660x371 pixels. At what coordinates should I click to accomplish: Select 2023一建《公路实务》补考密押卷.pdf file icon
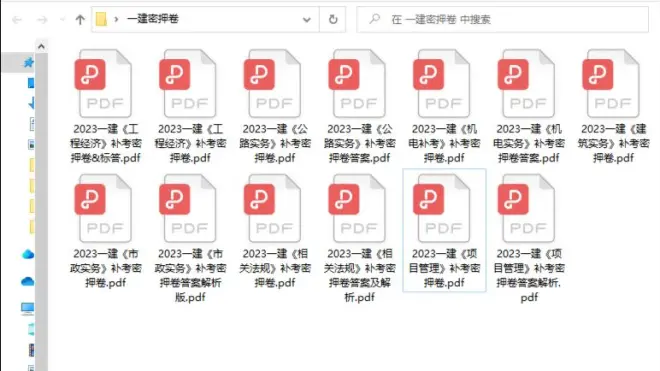tap(273, 83)
